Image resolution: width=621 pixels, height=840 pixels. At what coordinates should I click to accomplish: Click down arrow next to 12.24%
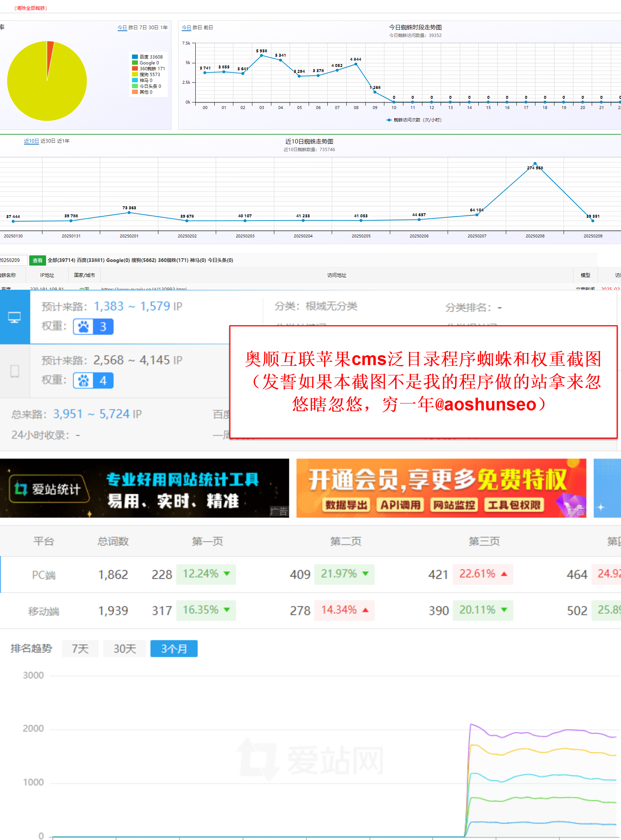pos(227,574)
